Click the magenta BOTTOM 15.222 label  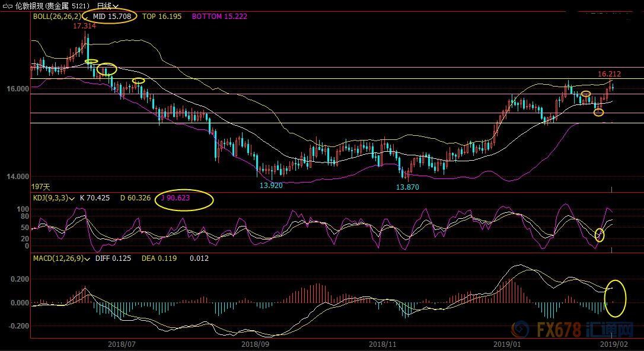pos(219,17)
